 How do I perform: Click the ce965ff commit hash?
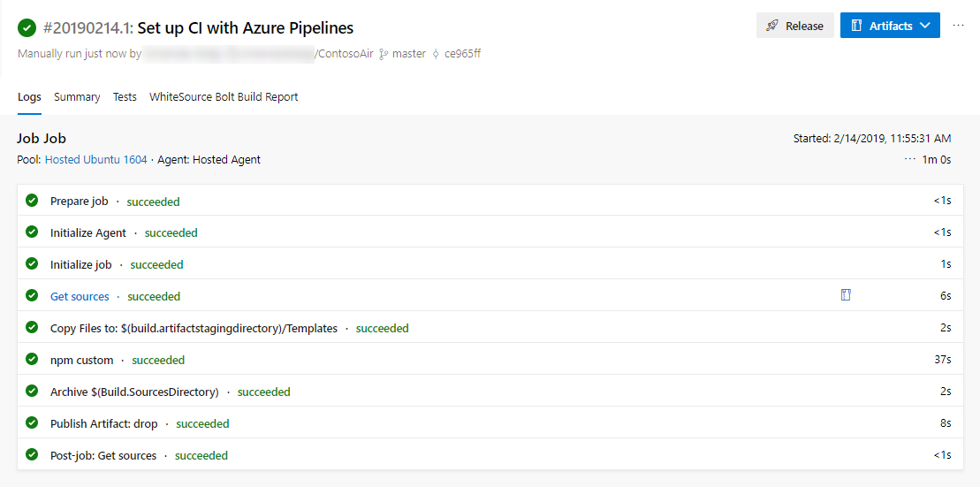tap(462, 54)
